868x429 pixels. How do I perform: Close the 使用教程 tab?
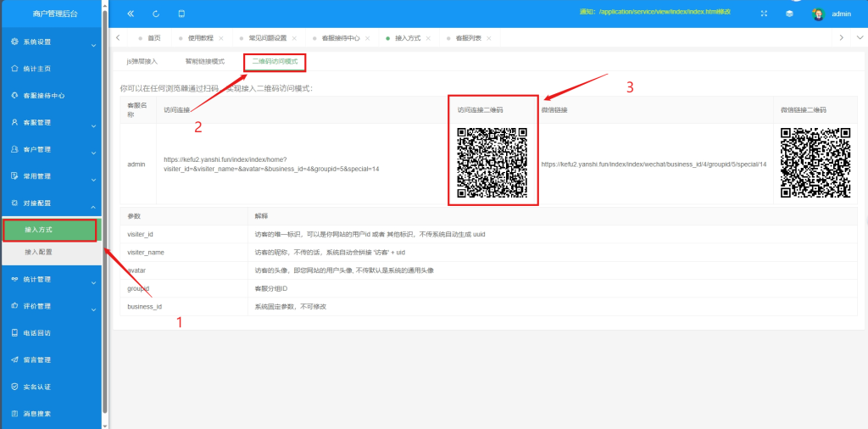click(x=221, y=38)
